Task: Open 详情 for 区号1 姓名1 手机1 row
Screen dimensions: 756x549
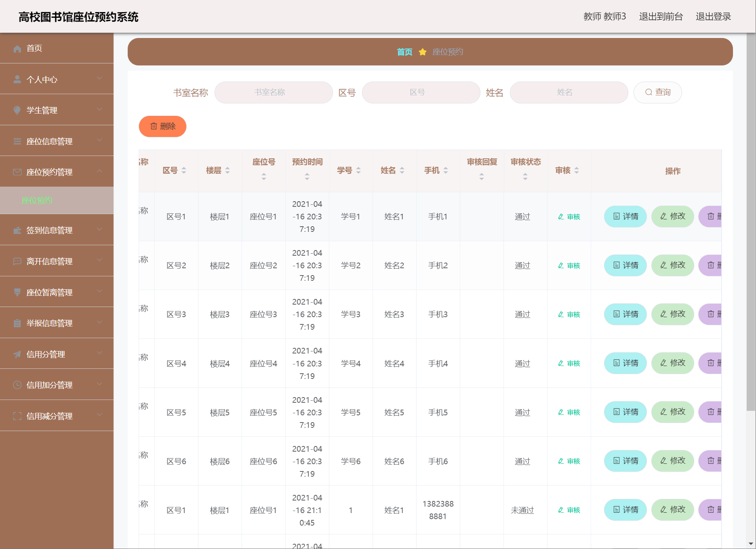Action: 625,217
